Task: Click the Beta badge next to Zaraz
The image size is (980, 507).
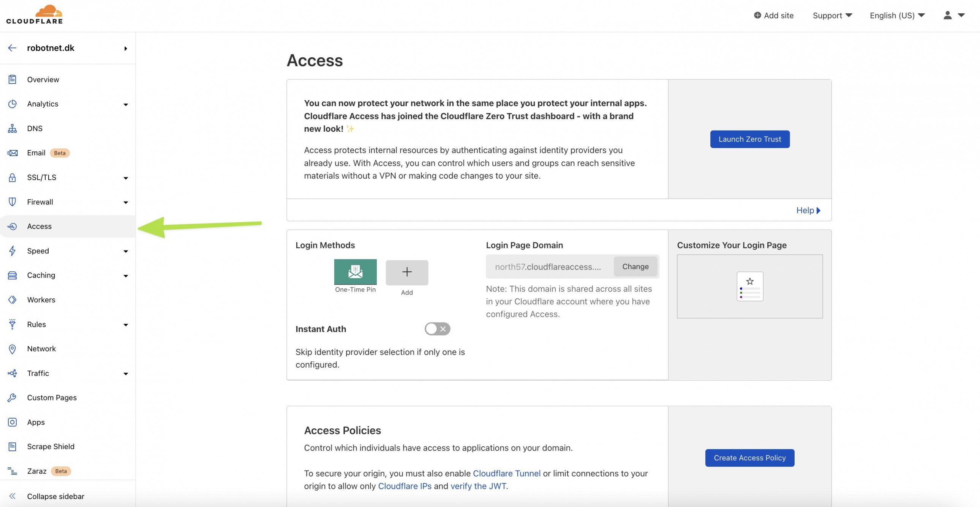Action: coord(61,471)
